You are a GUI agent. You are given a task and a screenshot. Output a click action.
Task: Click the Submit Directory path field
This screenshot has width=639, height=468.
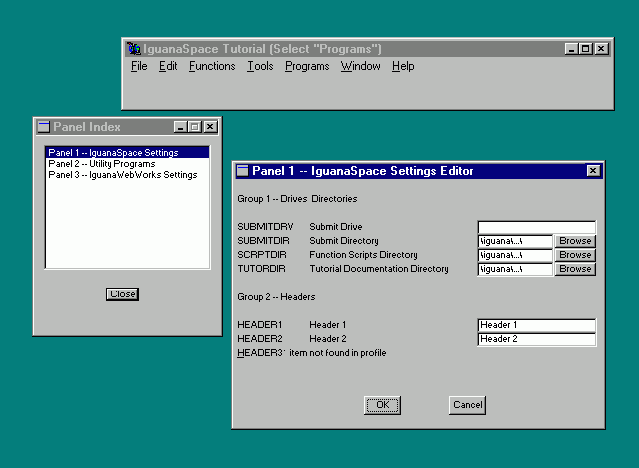[515, 241]
